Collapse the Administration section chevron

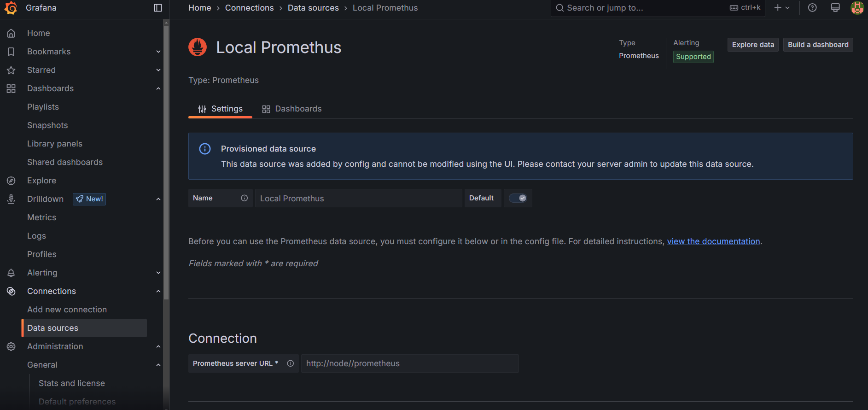pos(158,346)
